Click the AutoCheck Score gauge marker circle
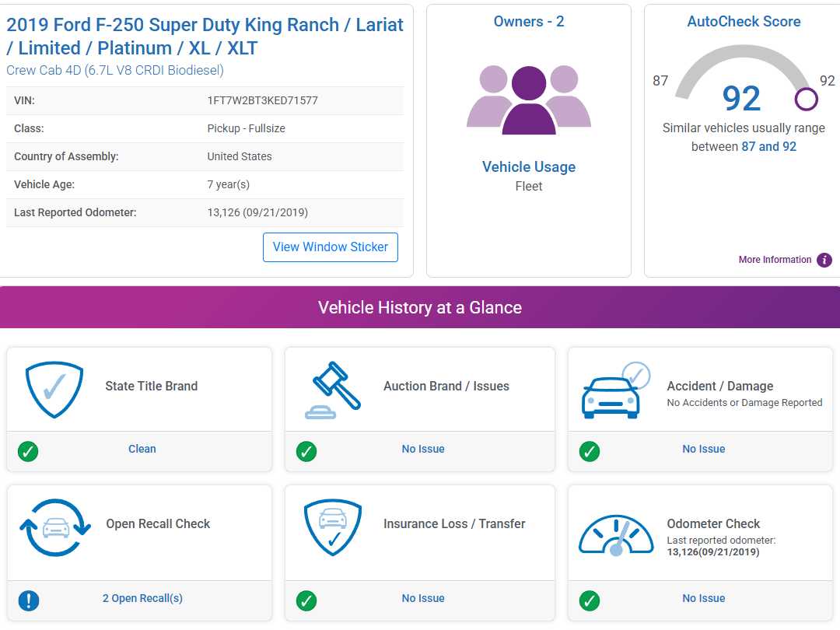840x630 pixels. pyautogui.click(x=807, y=99)
